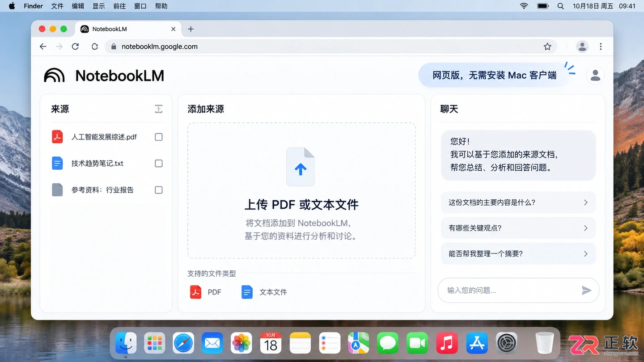Check the 技术趋势笔记.txt source checkbox
The image size is (644, 362).
pyautogui.click(x=158, y=164)
